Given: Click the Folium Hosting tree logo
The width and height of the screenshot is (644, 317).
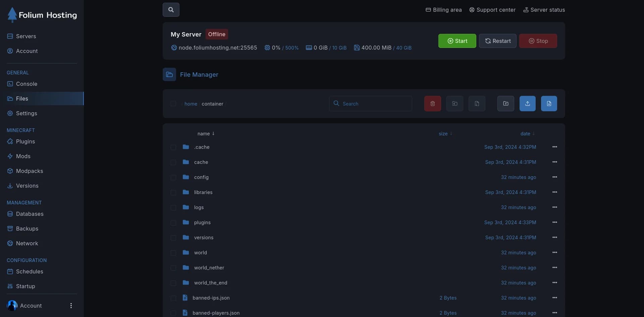Looking at the screenshot, I should click(x=12, y=15).
